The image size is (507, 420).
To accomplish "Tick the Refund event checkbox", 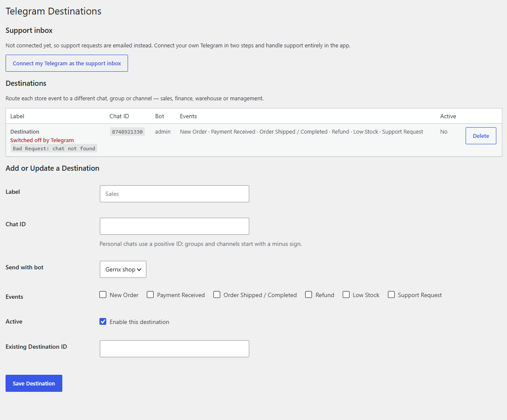I will point(309,295).
